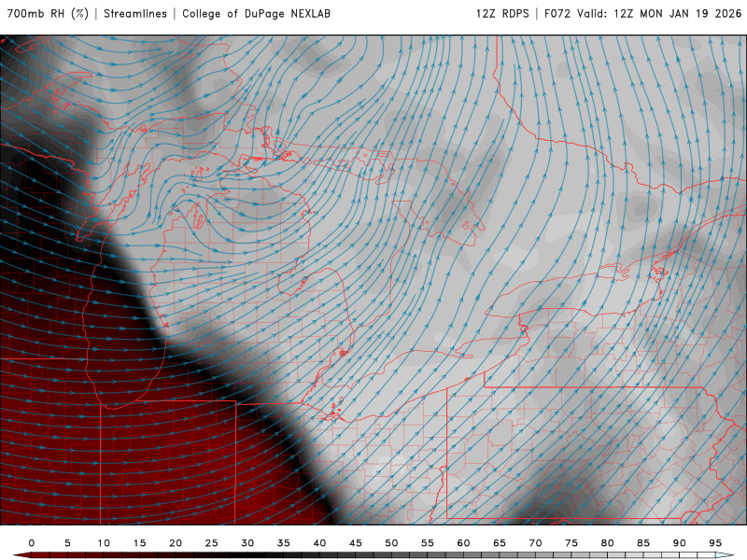Click colorbar label '60'
This screenshot has height=560, width=747.
pos(463,543)
